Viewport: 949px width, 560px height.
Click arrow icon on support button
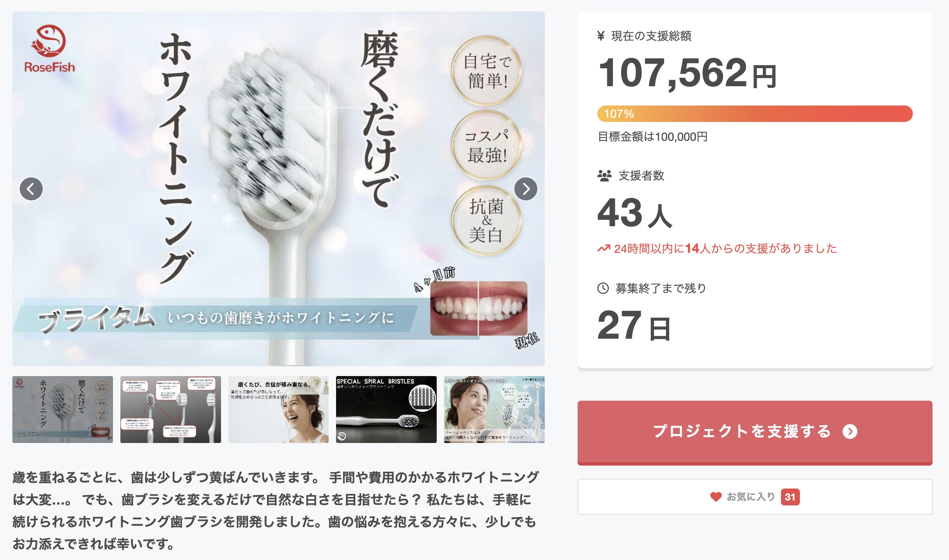tap(850, 431)
